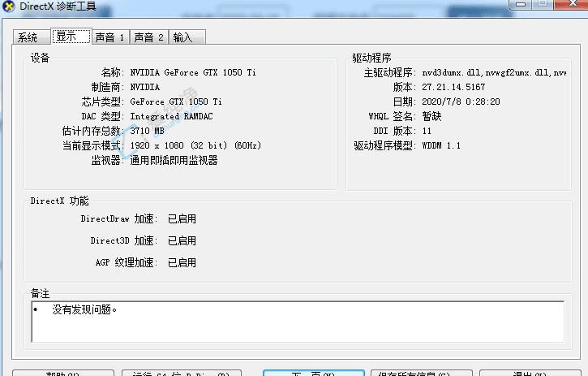This screenshot has height=376, width=588.
Task: Click chip type GeForce GTX 1050 Ti
Action: [176, 102]
